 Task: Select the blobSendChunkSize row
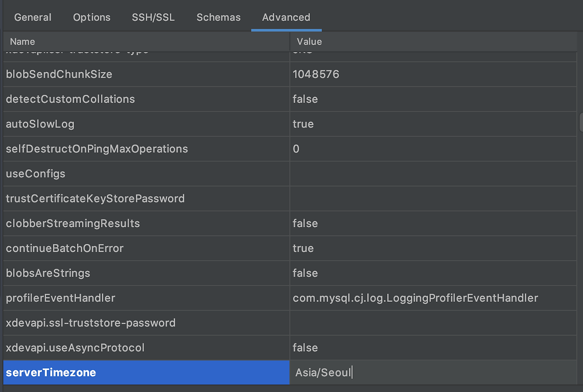(59, 74)
